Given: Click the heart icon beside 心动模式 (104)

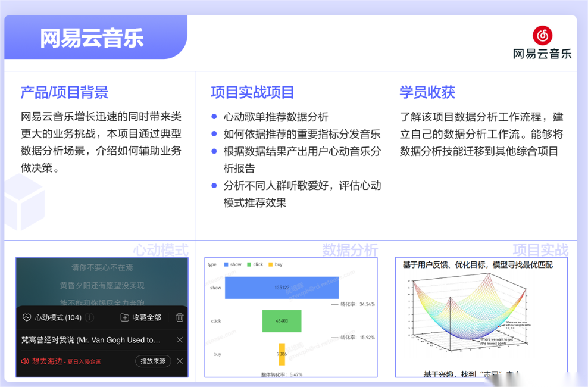Looking at the screenshot, I should click(27, 317).
